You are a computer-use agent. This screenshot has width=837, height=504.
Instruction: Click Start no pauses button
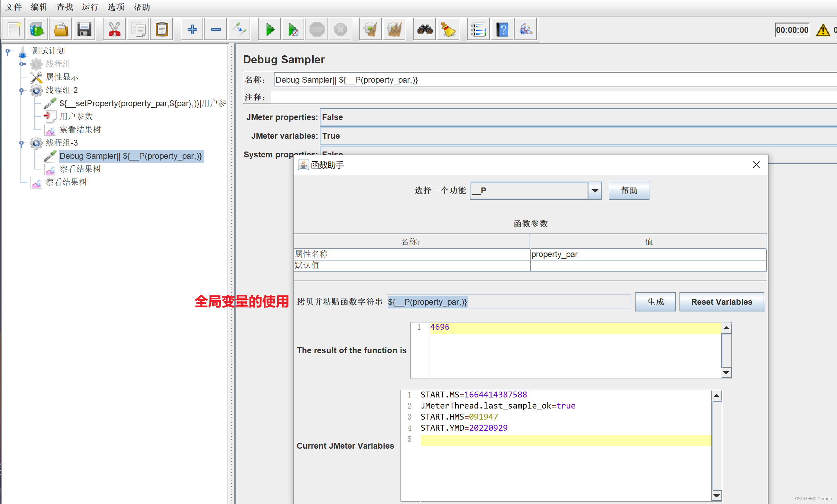[x=293, y=30]
